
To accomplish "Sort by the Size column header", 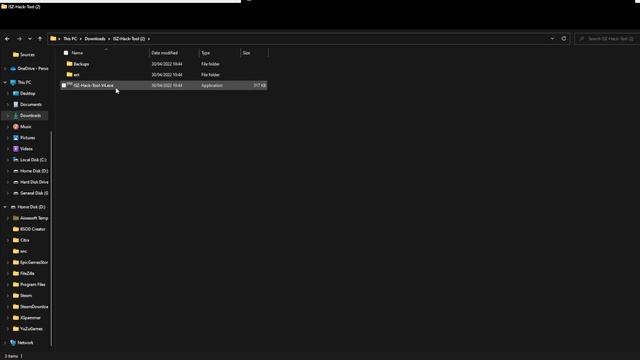I will click(247, 53).
